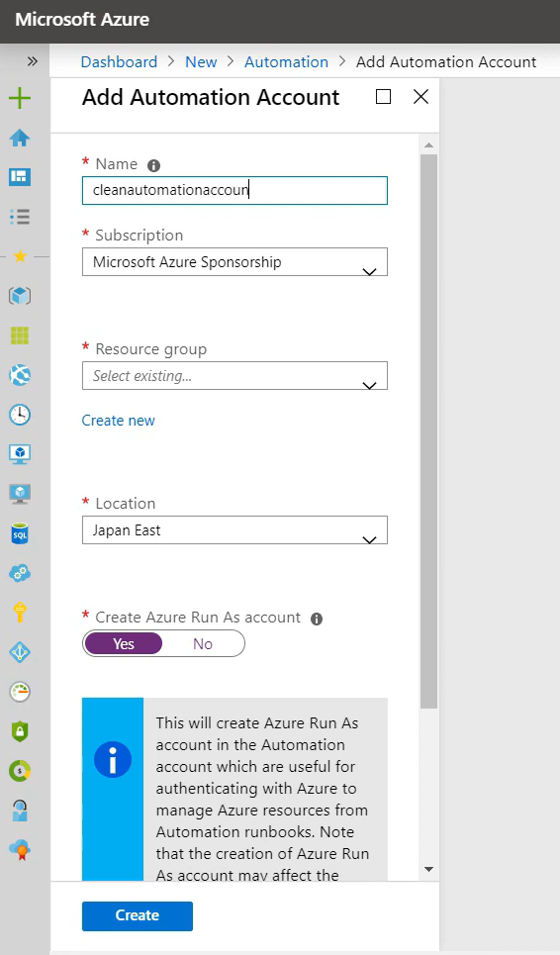The width and height of the screenshot is (560, 955).
Task: Maximize the Add Automation Account blade
Action: tap(384, 96)
